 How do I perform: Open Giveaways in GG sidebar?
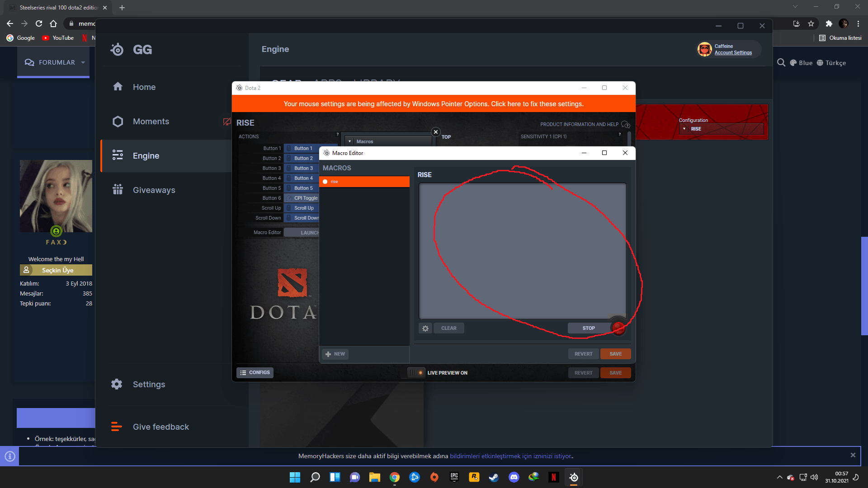154,190
